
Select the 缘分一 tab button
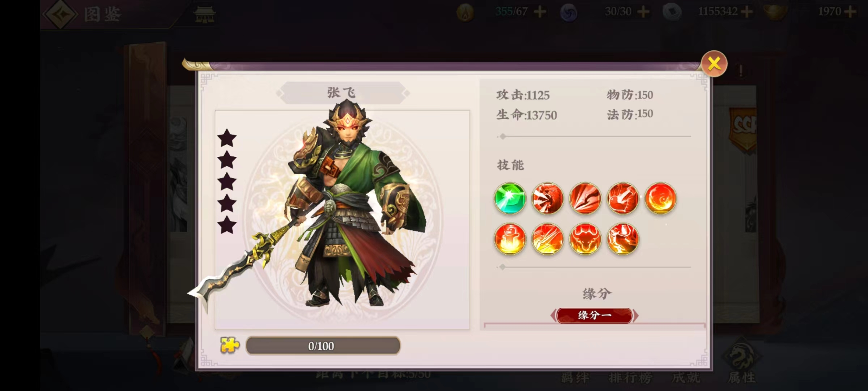click(595, 316)
